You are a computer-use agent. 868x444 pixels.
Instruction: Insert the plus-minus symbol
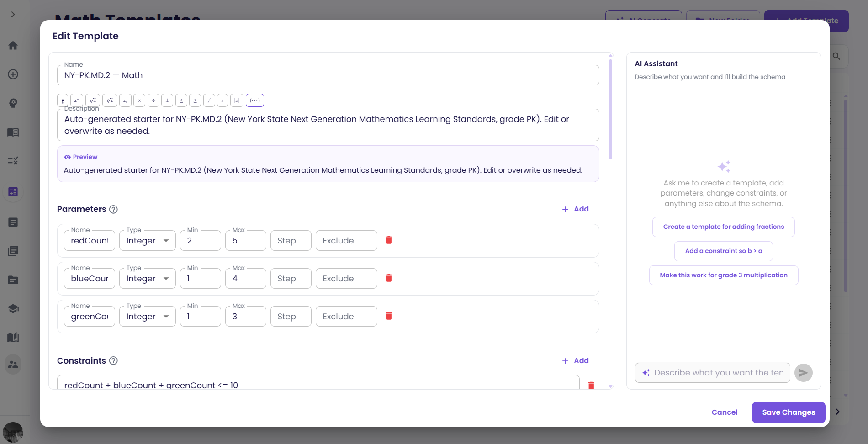pos(167,100)
